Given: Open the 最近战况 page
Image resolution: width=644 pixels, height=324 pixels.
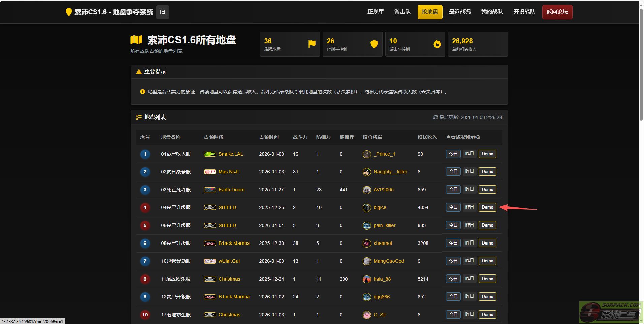Looking at the screenshot, I should coord(460,12).
